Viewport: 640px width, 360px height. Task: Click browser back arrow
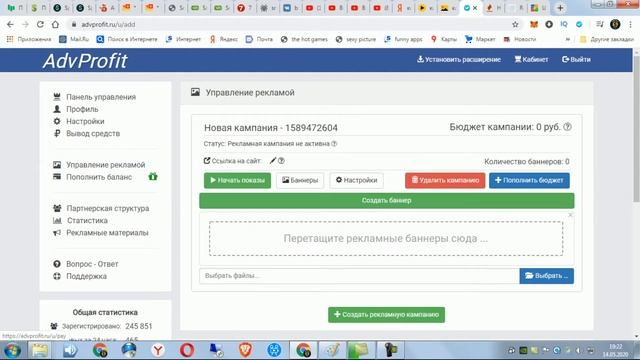point(10,24)
